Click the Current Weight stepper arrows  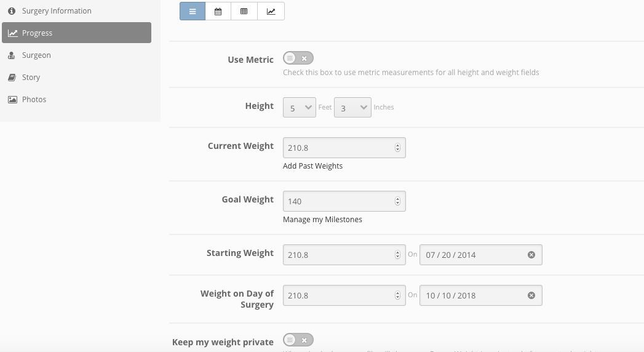(x=397, y=148)
